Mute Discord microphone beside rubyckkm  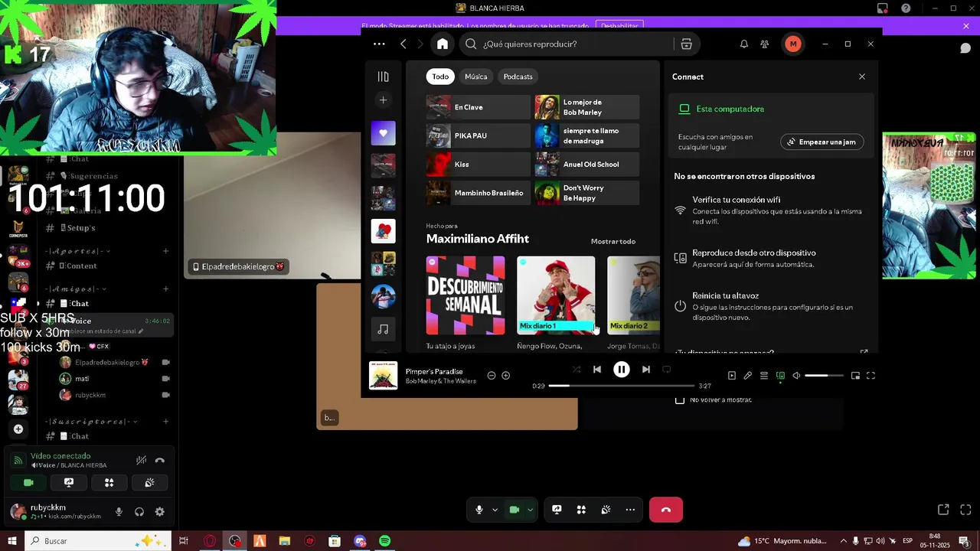tap(119, 512)
